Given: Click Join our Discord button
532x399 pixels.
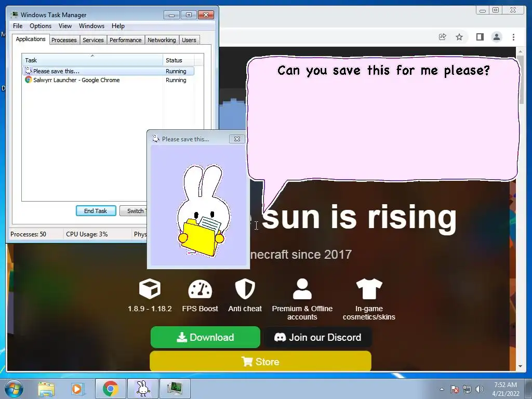Looking at the screenshot, I should pos(318,337).
